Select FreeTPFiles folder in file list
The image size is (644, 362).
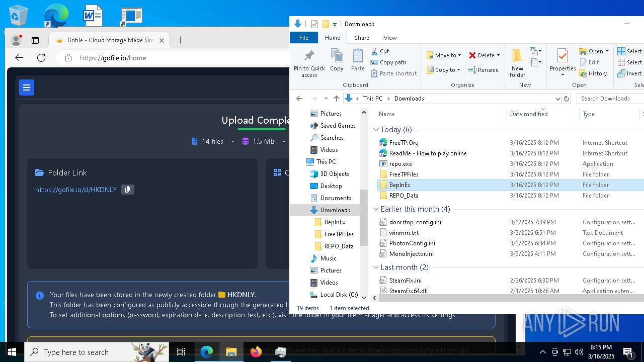coord(404,174)
